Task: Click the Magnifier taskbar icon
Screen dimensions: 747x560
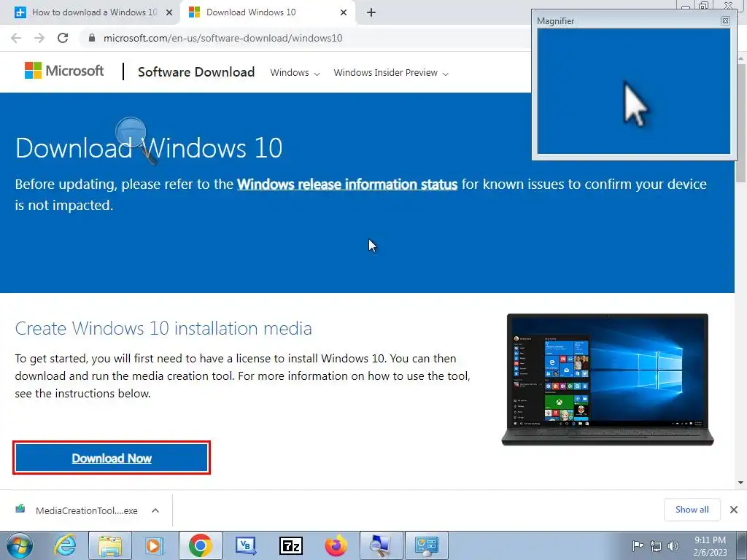Action: pyautogui.click(x=381, y=545)
